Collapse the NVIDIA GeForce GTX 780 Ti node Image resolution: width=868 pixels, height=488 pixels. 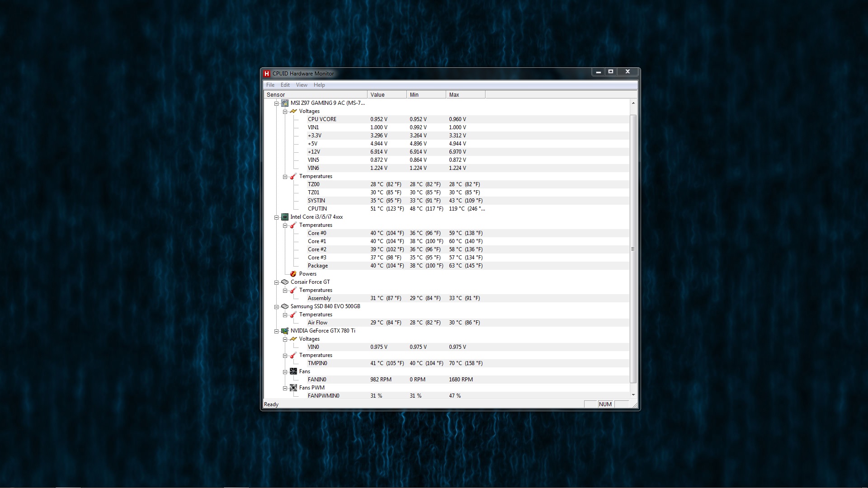point(277,331)
